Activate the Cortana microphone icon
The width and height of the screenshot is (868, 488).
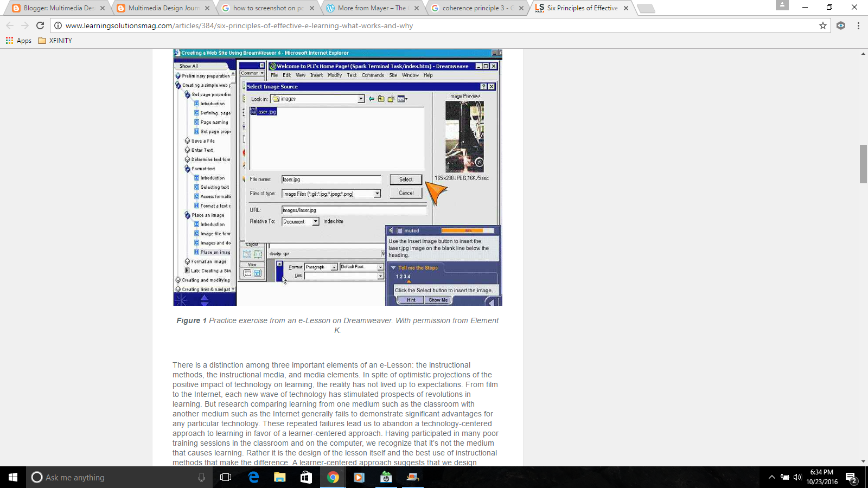201,477
